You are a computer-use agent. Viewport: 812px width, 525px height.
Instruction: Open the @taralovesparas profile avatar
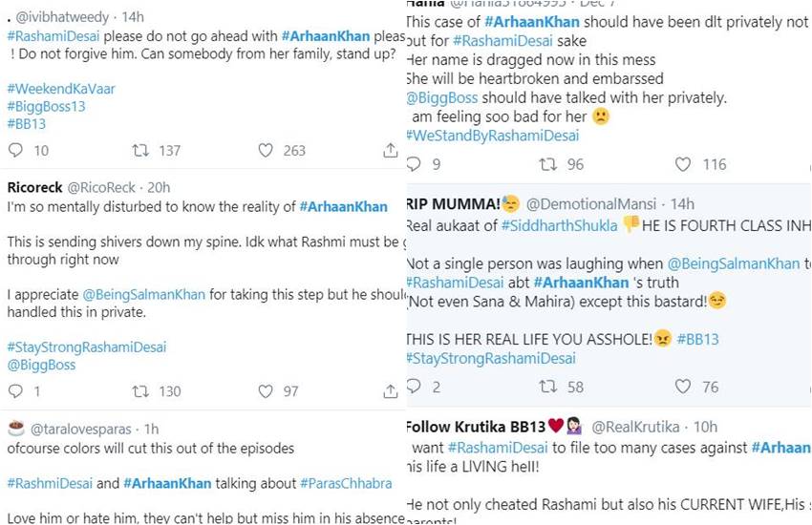[16, 429]
